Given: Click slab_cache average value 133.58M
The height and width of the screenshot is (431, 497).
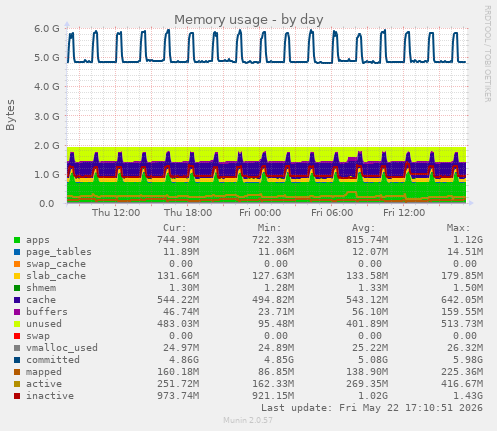Looking at the screenshot, I should point(367,276).
